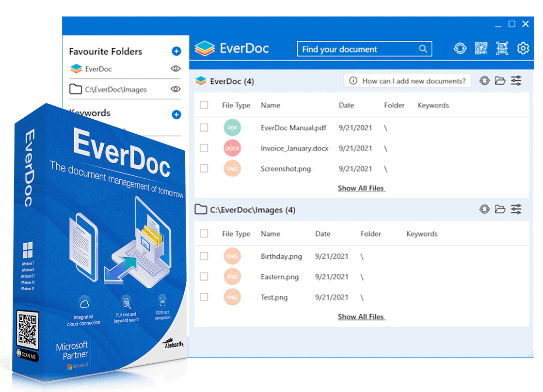This screenshot has width=543, height=392.
Task: Click the DOCX badge for Invoice_January.docx
Action: [x=232, y=148]
